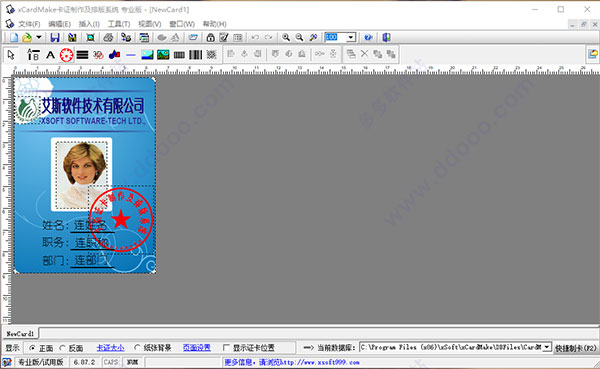The height and width of the screenshot is (369, 600).
Task: Expand the current database path dropdown
Action: click(x=547, y=347)
